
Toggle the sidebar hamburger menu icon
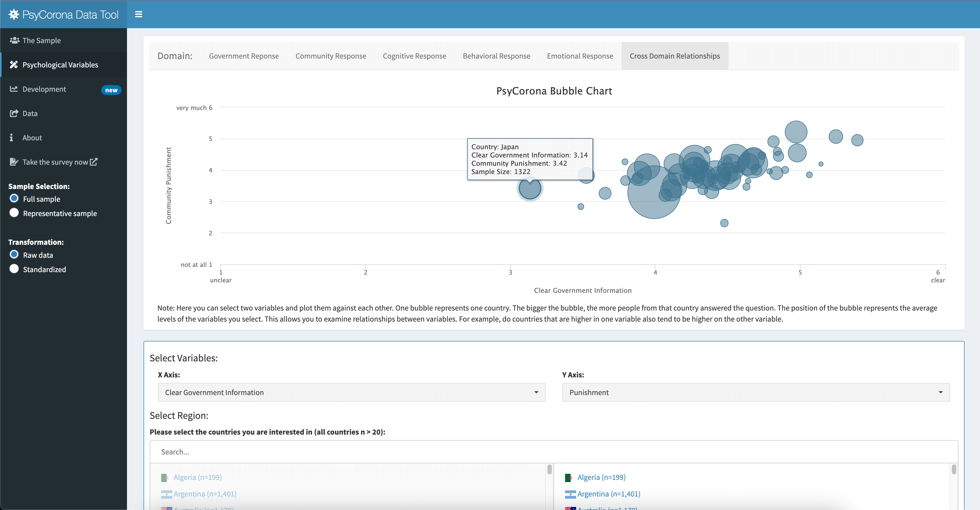click(139, 14)
